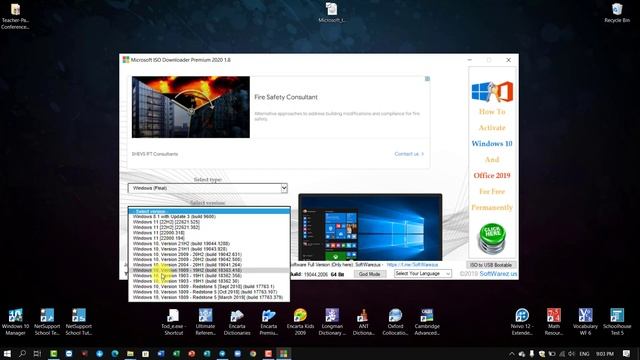Click the Windows Start button
640x360 pixels.
coord(7,353)
